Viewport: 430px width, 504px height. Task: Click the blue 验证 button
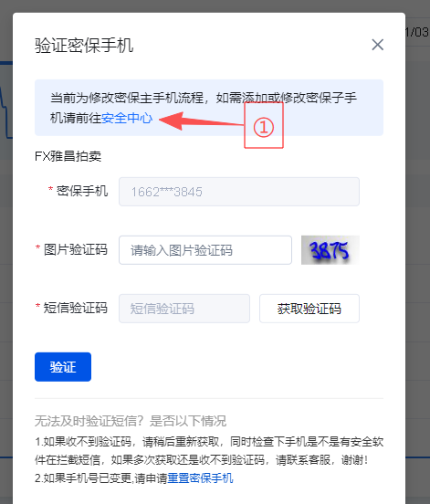pyautogui.click(x=63, y=367)
